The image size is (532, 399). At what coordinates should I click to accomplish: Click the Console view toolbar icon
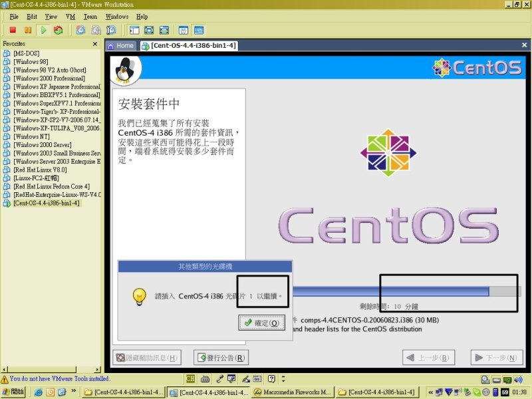click(199, 30)
